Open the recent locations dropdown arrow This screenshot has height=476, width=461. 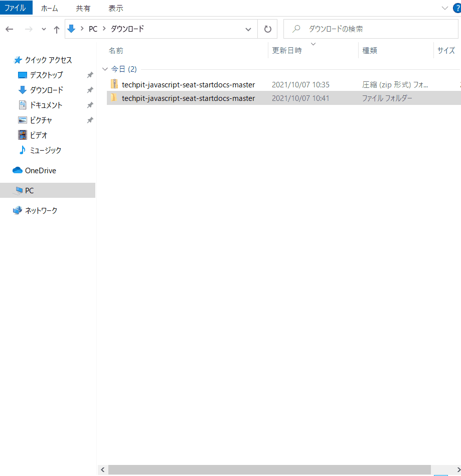coord(44,30)
